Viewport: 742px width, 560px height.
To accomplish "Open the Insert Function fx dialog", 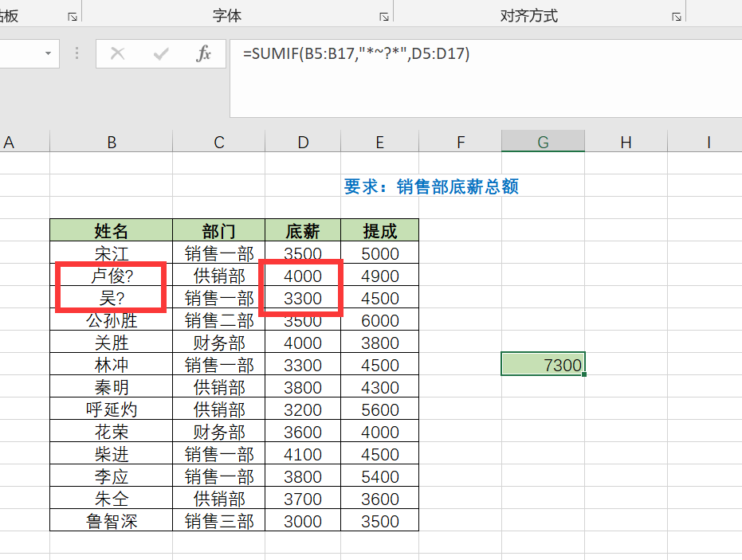I will coord(203,53).
